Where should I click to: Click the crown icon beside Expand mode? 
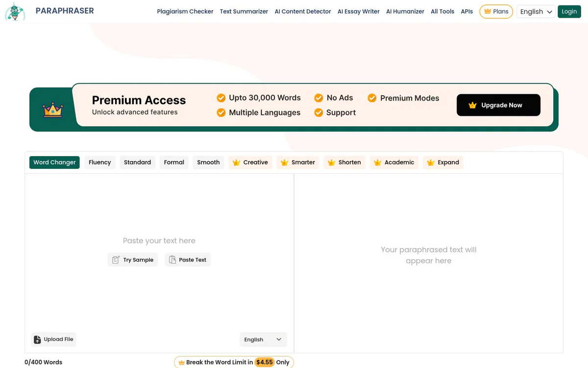click(x=431, y=162)
